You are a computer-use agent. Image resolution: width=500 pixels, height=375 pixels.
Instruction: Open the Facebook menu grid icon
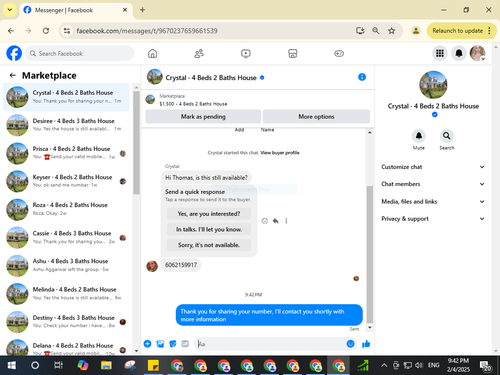[x=440, y=53]
